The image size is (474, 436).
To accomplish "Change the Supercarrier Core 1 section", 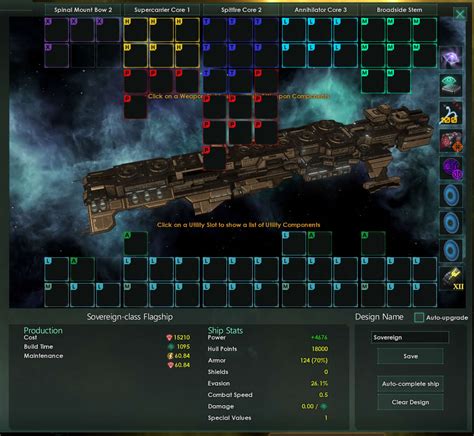I will (x=162, y=10).
